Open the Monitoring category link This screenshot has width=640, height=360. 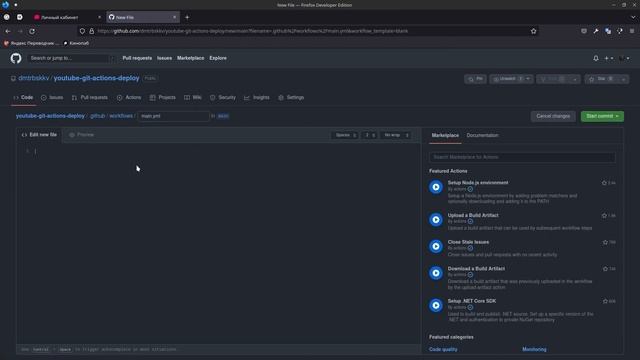pyautogui.click(x=534, y=349)
